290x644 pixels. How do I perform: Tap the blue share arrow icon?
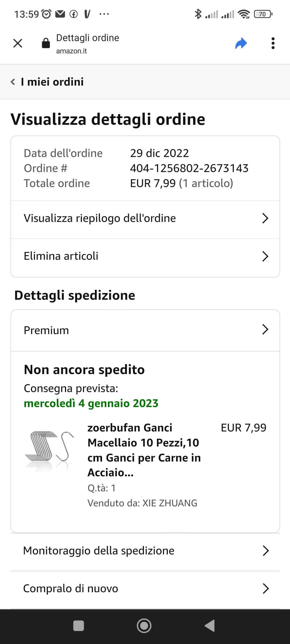click(241, 43)
